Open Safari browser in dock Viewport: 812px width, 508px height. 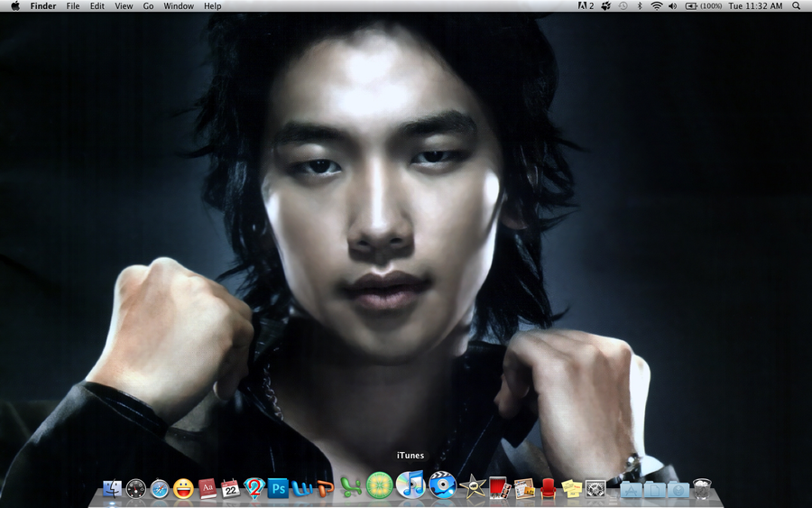coord(160,489)
